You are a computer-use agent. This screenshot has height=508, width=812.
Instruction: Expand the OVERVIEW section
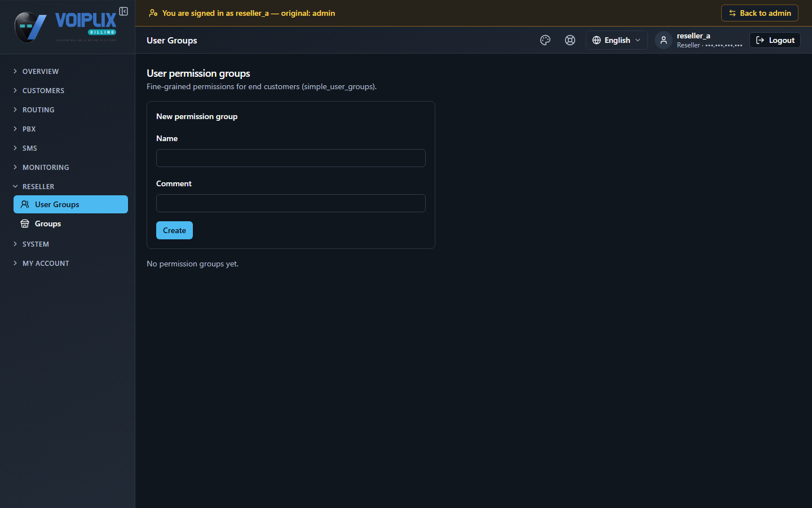click(x=41, y=71)
